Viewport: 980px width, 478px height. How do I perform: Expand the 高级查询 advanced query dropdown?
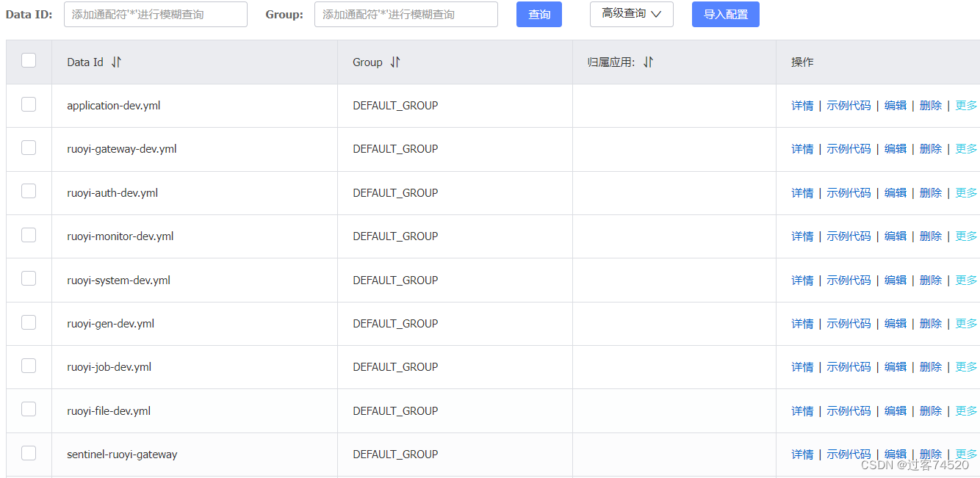pyautogui.click(x=632, y=14)
